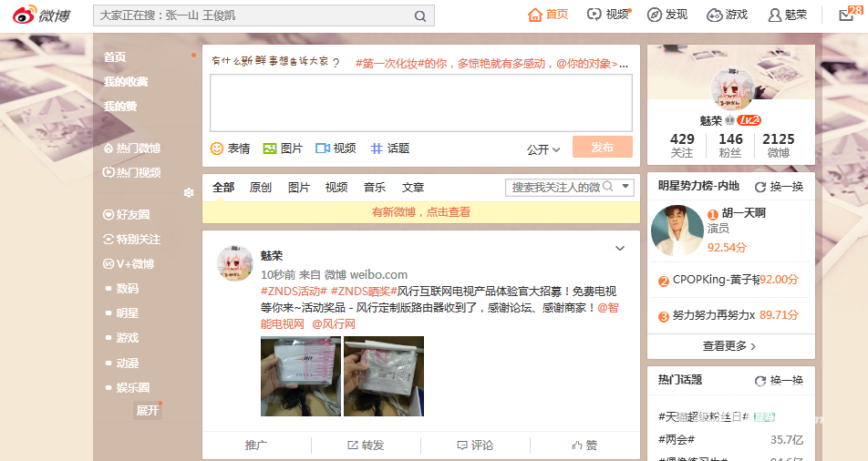Click the post author avatar

click(235, 263)
